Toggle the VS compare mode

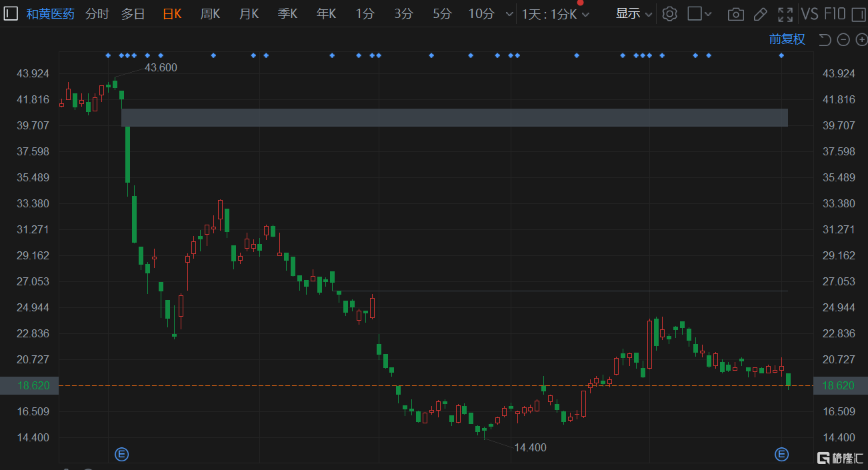(x=809, y=14)
